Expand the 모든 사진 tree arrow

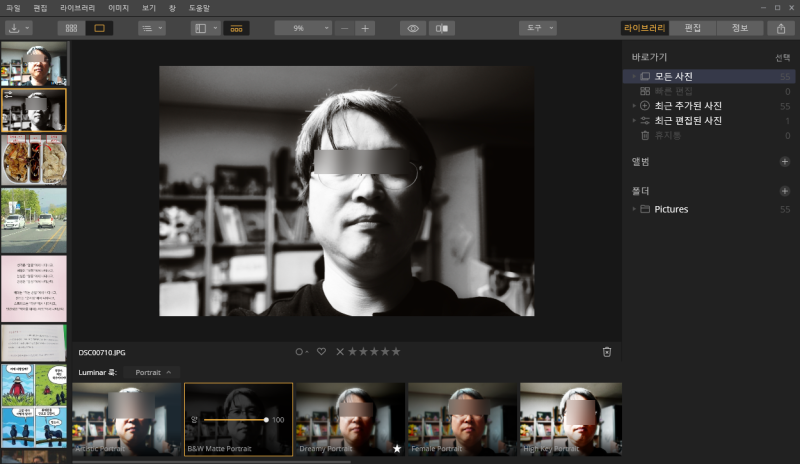tap(634, 77)
